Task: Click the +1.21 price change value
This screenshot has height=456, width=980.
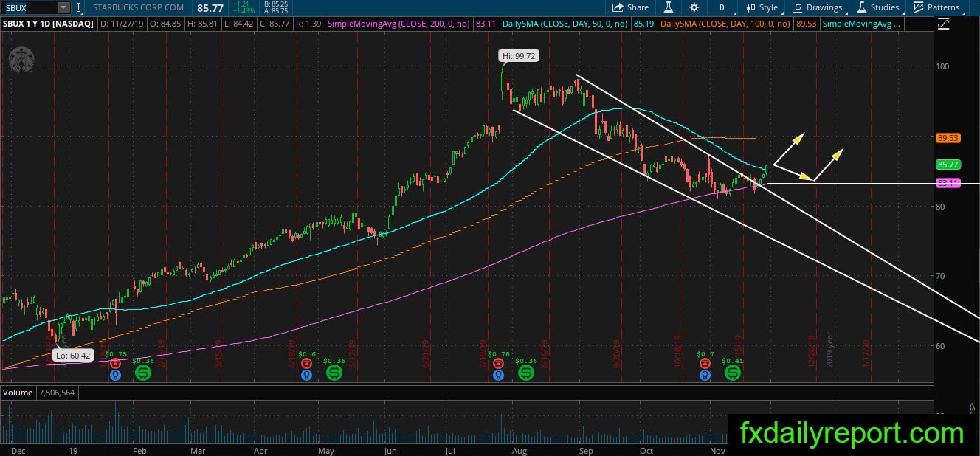Action: [x=241, y=4]
